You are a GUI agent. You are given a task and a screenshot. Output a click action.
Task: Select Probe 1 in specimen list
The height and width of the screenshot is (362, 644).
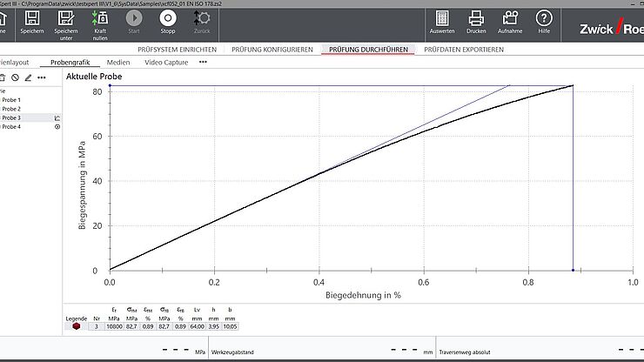[11, 99]
